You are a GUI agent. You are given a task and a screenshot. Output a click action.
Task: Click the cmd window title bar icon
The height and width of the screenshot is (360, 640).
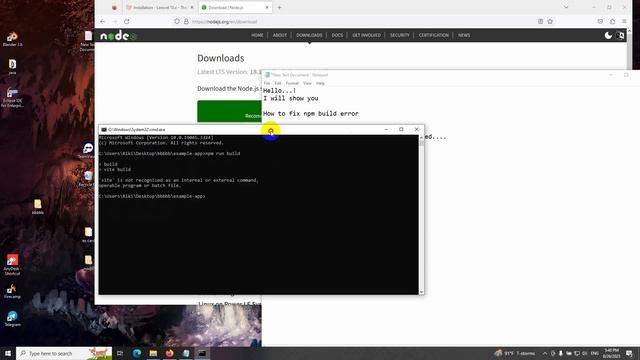104,129
